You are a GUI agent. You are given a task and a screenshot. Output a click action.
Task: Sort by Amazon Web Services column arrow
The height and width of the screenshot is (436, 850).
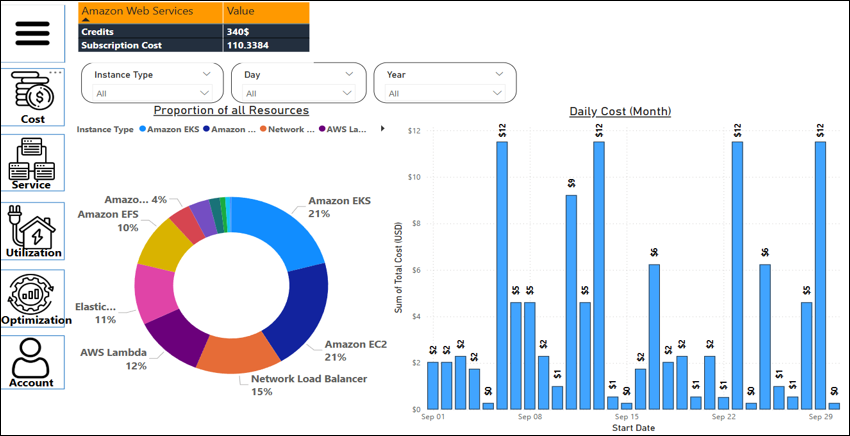click(x=86, y=20)
